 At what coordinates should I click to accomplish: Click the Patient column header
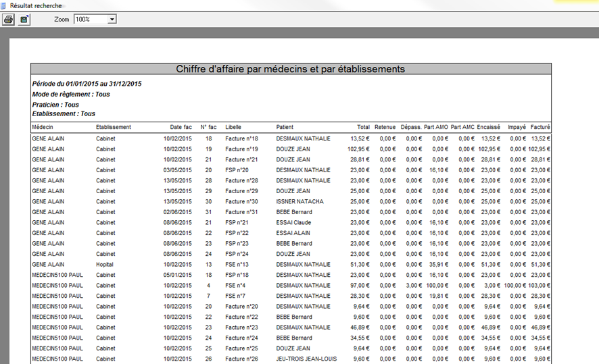[285, 127]
